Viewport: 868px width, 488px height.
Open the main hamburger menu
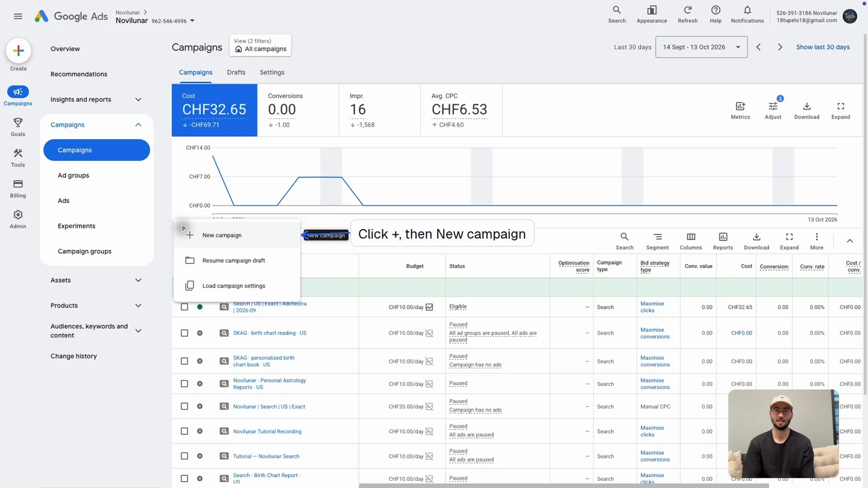coord(18,16)
